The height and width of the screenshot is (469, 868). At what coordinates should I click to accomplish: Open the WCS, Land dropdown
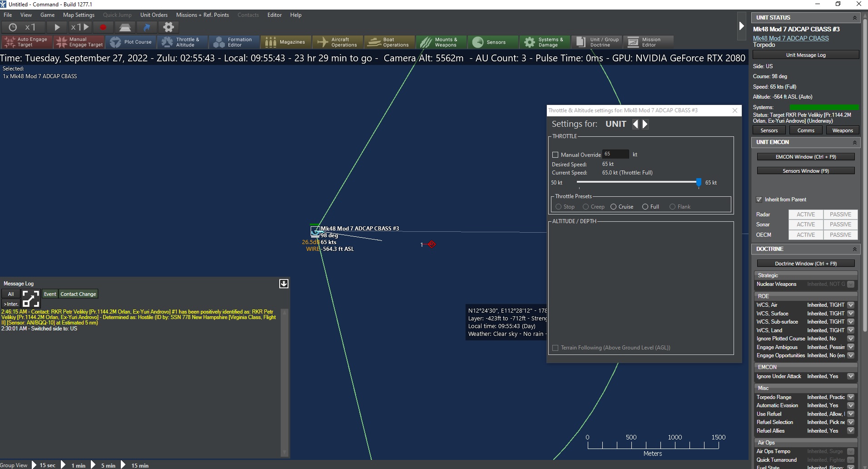pyautogui.click(x=851, y=330)
